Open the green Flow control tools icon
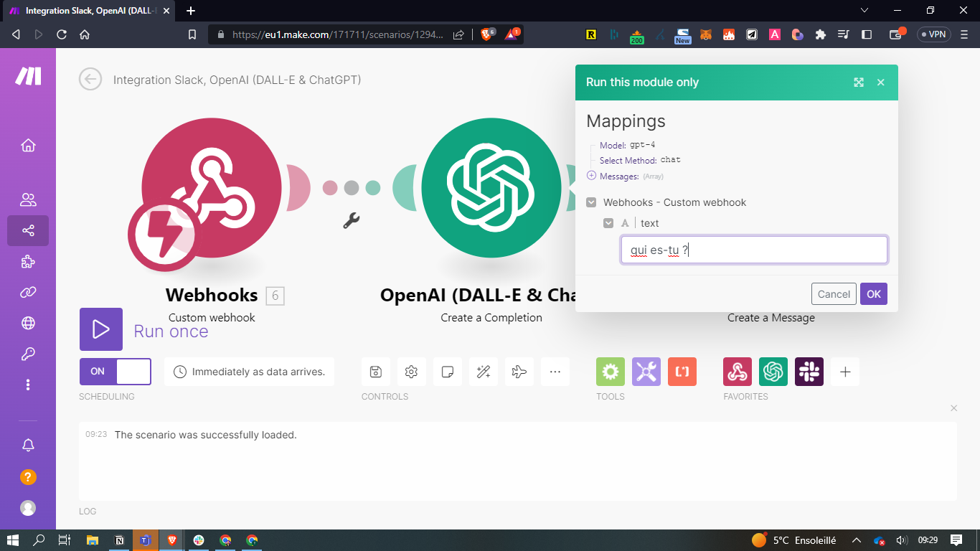980x551 pixels. point(611,372)
